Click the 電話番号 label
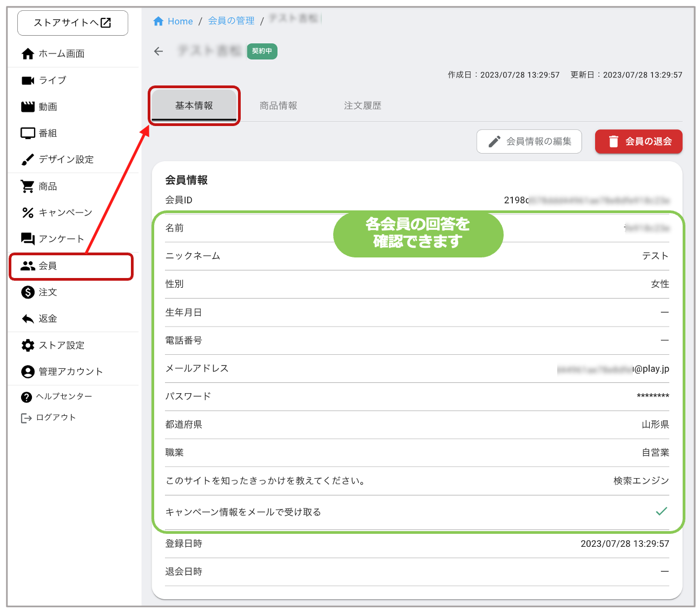The image size is (700, 609). click(x=184, y=340)
